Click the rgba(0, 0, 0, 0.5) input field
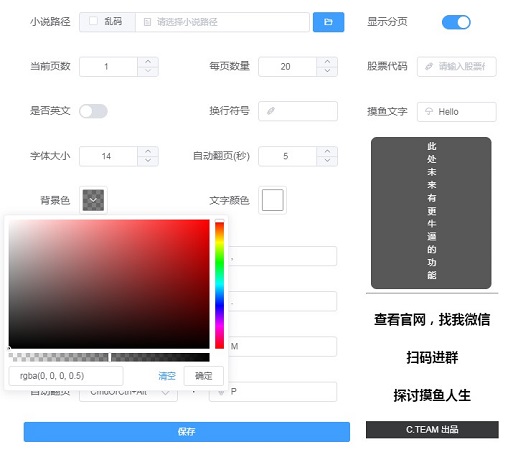 66,376
